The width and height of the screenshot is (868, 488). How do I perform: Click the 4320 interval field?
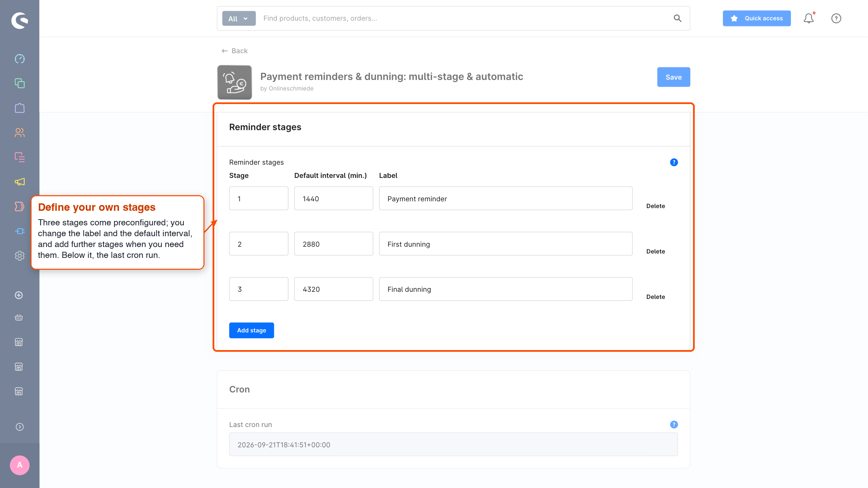(x=334, y=289)
